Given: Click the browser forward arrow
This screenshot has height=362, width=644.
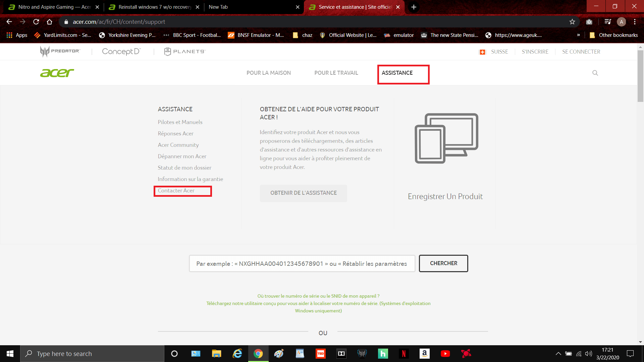Looking at the screenshot, I should pos(22,22).
